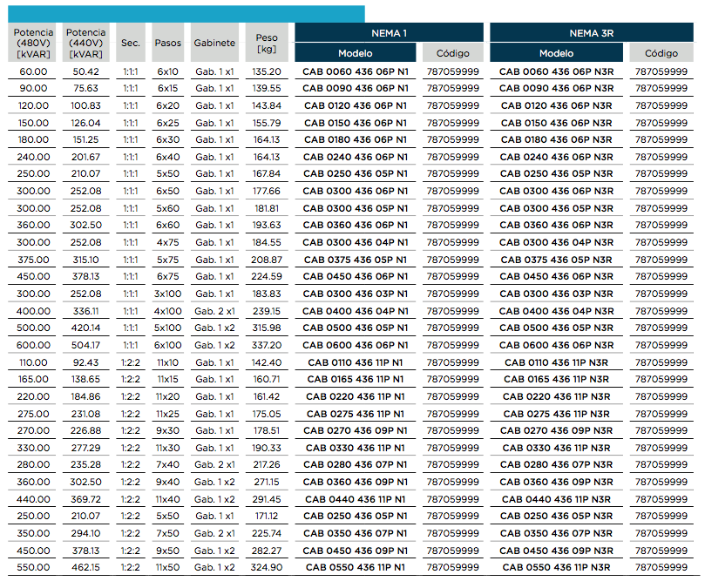Select model CAB 0300 436 06P N1
This screenshot has height=588, width=705.
[356, 191]
